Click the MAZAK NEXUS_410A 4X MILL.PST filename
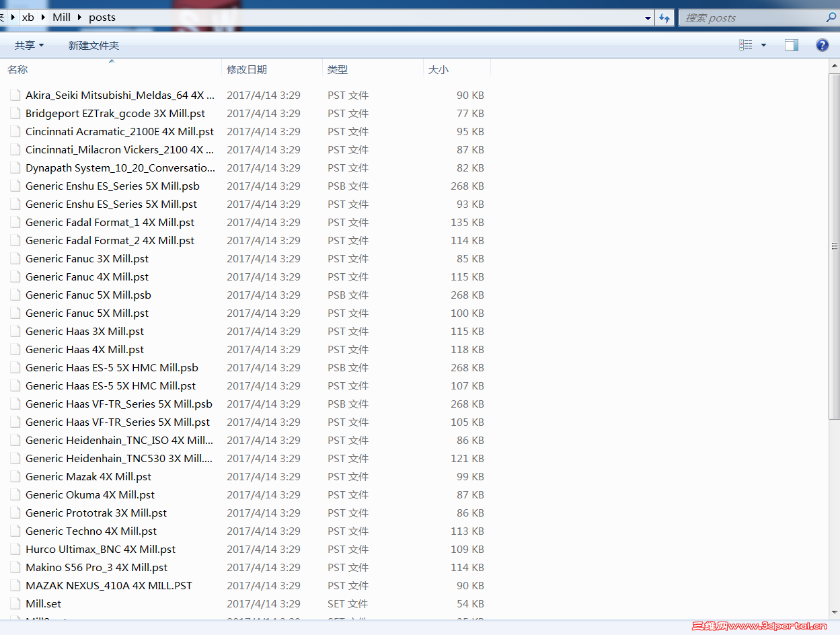The image size is (840, 635). 109,585
